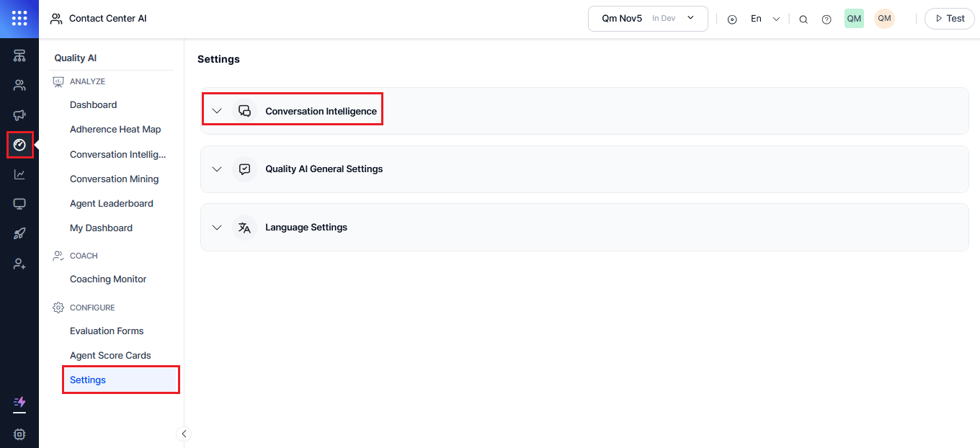Click the analytics line chart icon

coord(19,174)
